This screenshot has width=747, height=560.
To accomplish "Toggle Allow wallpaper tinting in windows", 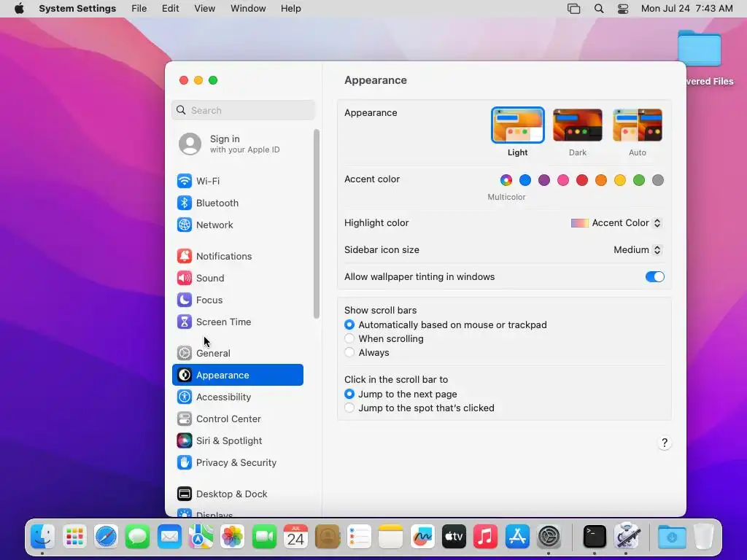I will coord(654,276).
